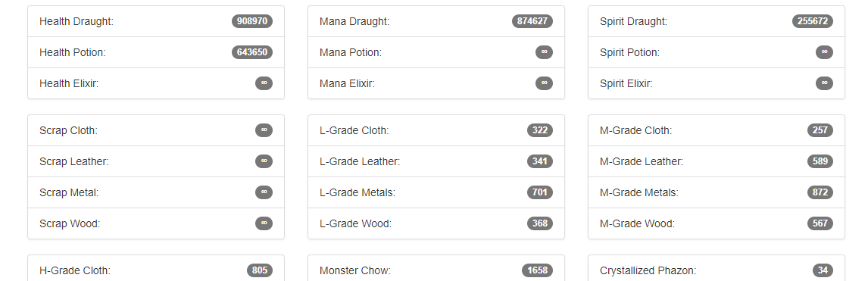This screenshot has height=281, width=868.
Task: Select the Crystallized Phazon row
Action: click(x=717, y=268)
